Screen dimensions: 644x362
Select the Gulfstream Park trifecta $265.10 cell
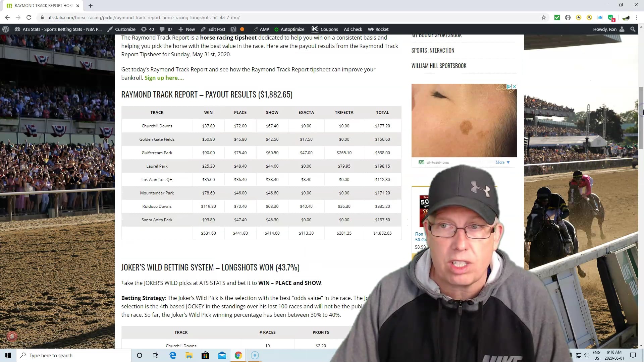[344, 153]
